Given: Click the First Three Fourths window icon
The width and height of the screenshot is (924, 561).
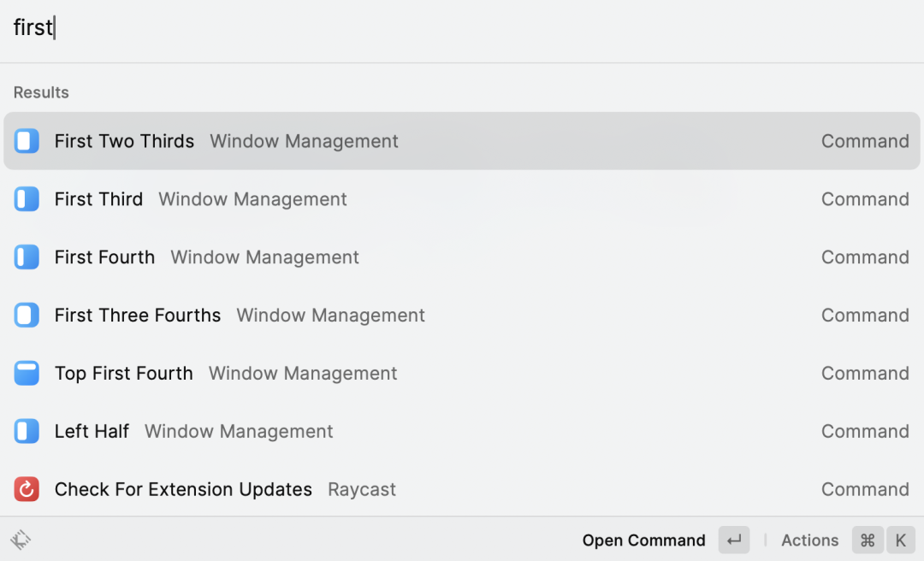Looking at the screenshot, I should pyautogui.click(x=27, y=315).
